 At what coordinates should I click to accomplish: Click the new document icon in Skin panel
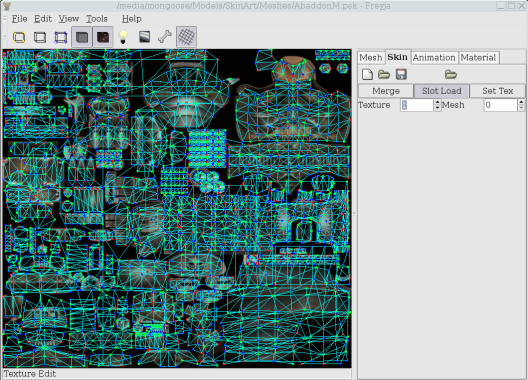(367, 74)
